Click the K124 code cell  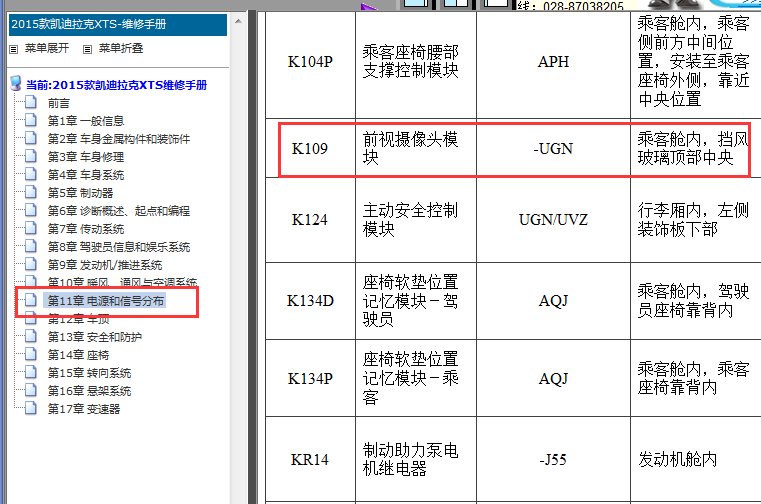point(311,220)
